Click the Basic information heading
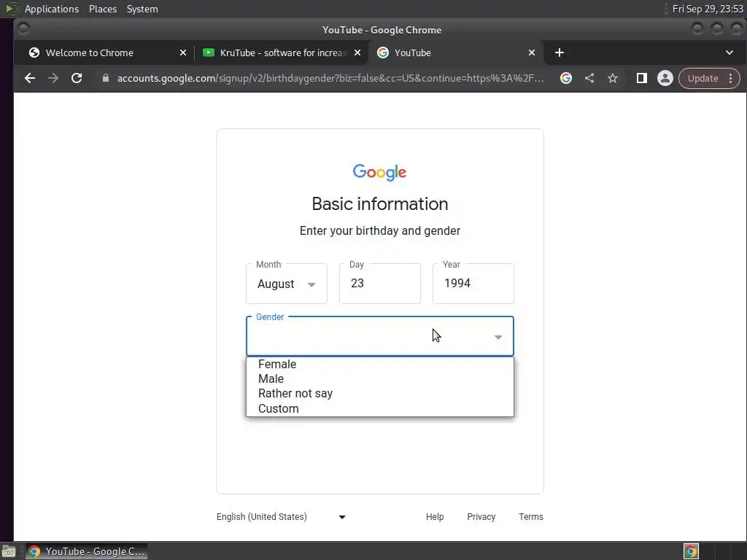The image size is (747, 560). pyautogui.click(x=379, y=204)
